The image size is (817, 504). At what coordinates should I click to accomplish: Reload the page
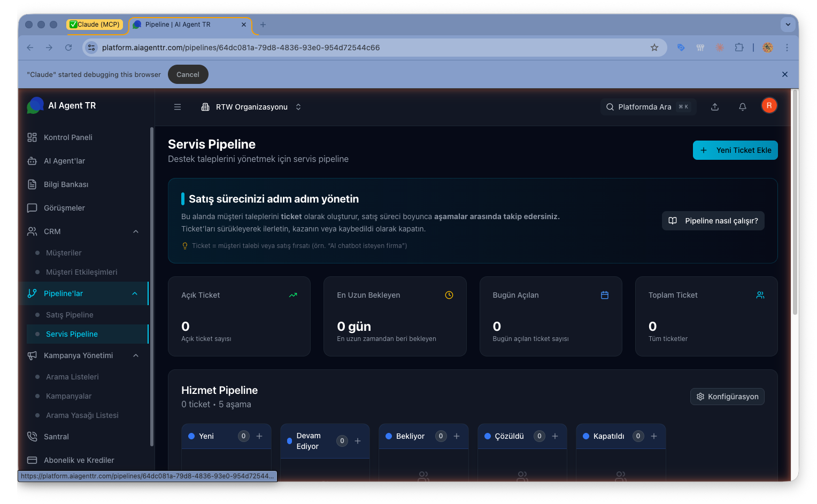(x=68, y=48)
